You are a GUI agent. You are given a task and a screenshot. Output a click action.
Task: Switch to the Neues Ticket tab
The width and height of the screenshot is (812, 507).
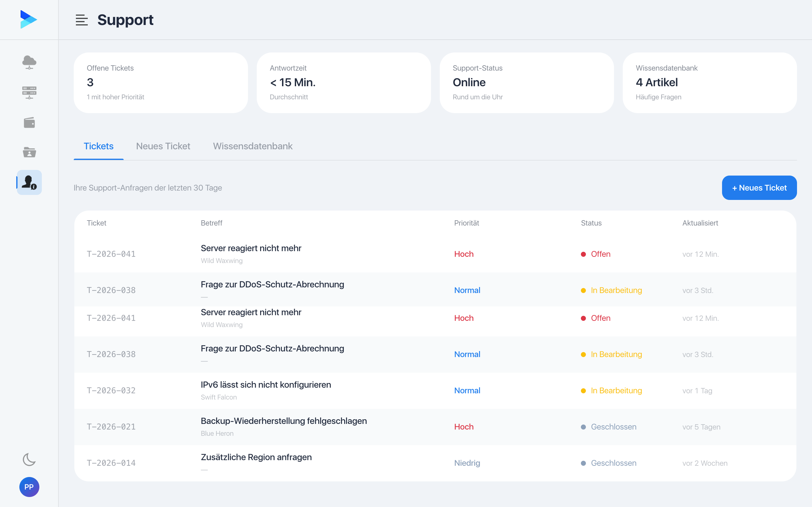163,146
